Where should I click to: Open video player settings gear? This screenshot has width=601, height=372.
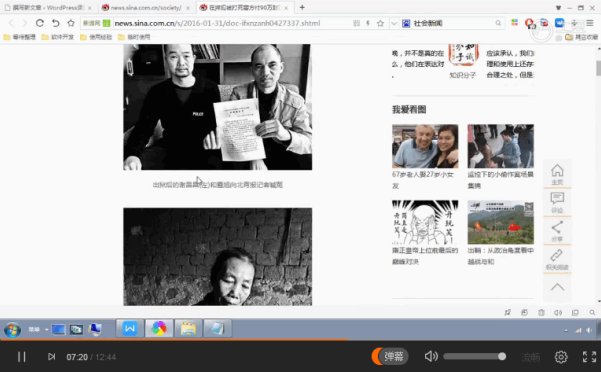point(561,357)
